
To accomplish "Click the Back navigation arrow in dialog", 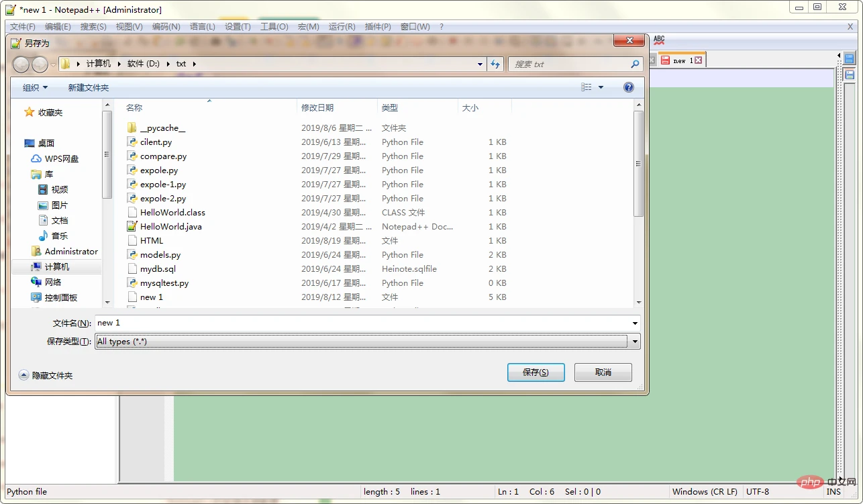I will coord(21,64).
